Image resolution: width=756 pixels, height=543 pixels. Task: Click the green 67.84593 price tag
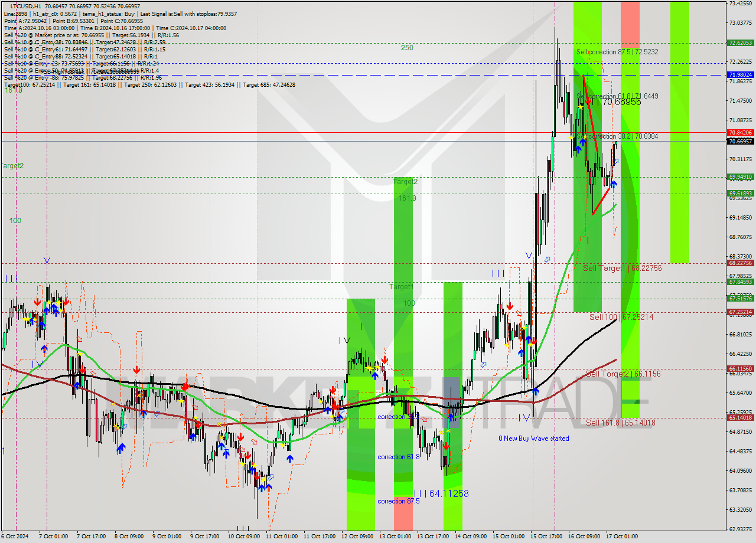[740, 282]
